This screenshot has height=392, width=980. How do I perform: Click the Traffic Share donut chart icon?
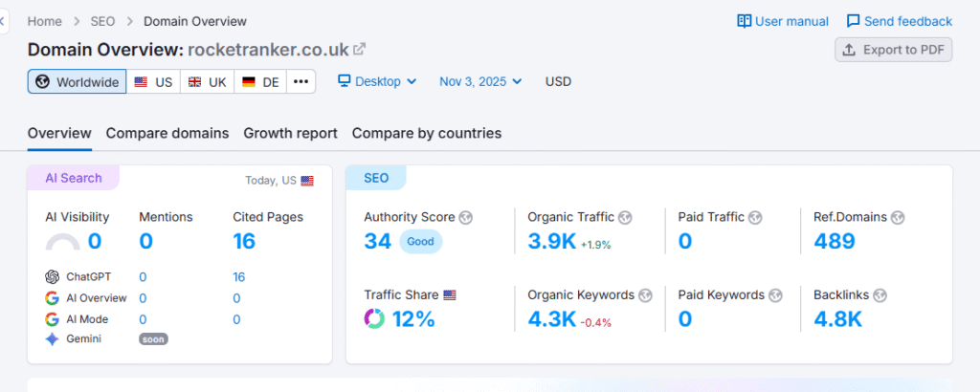pos(374,319)
